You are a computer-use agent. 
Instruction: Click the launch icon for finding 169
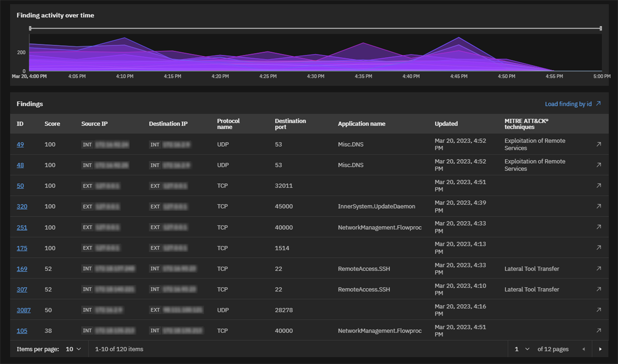click(x=598, y=268)
